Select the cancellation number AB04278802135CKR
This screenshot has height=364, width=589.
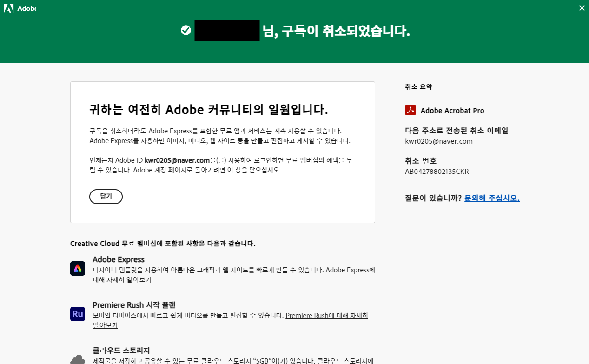click(x=437, y=172)
